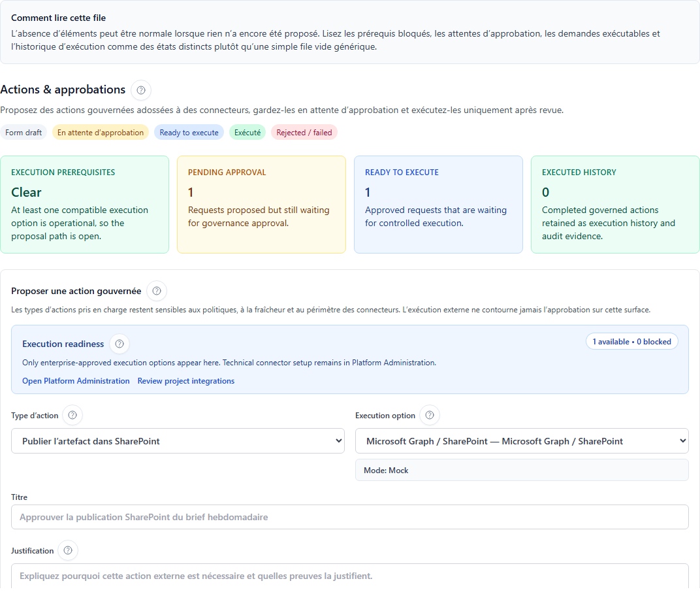Click the help icon next to Type d'action
Screen dimensions: 700x596
coord(72,415)
